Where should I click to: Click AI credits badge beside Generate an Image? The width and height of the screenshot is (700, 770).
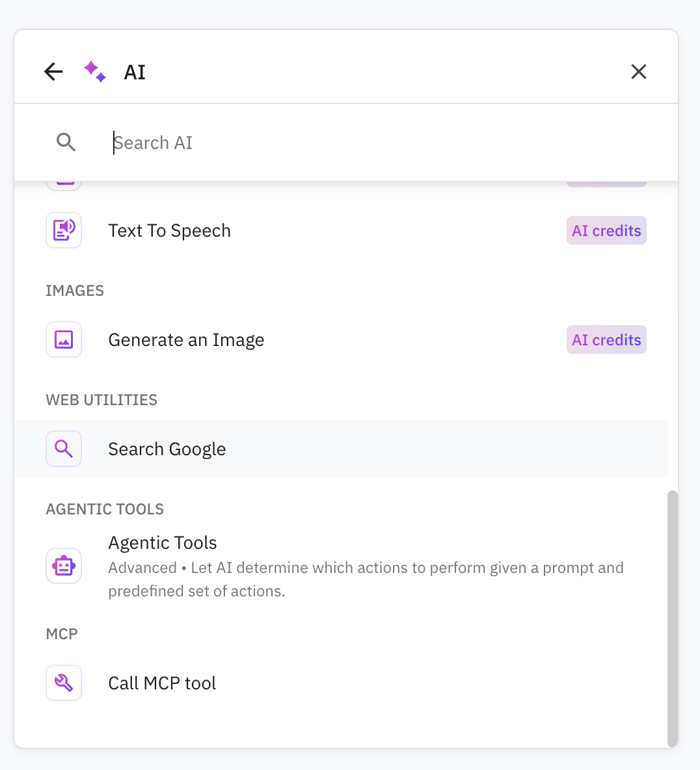[x=606, y=340]
